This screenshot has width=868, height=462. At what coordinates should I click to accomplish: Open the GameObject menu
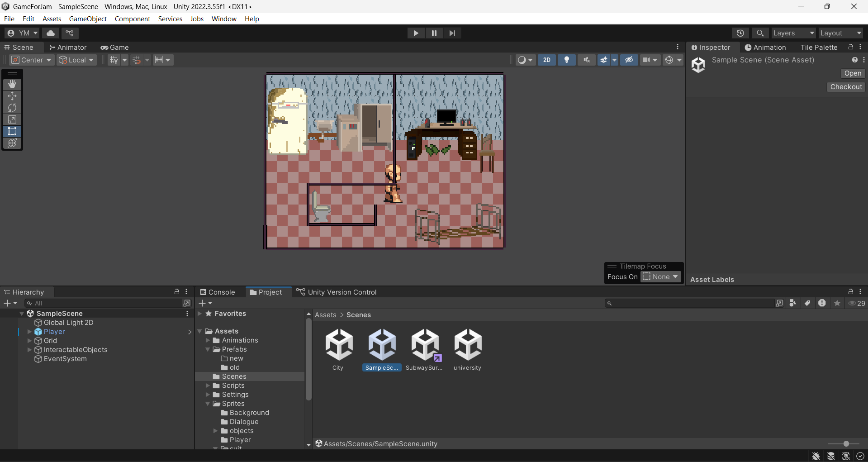click(88, 19)
